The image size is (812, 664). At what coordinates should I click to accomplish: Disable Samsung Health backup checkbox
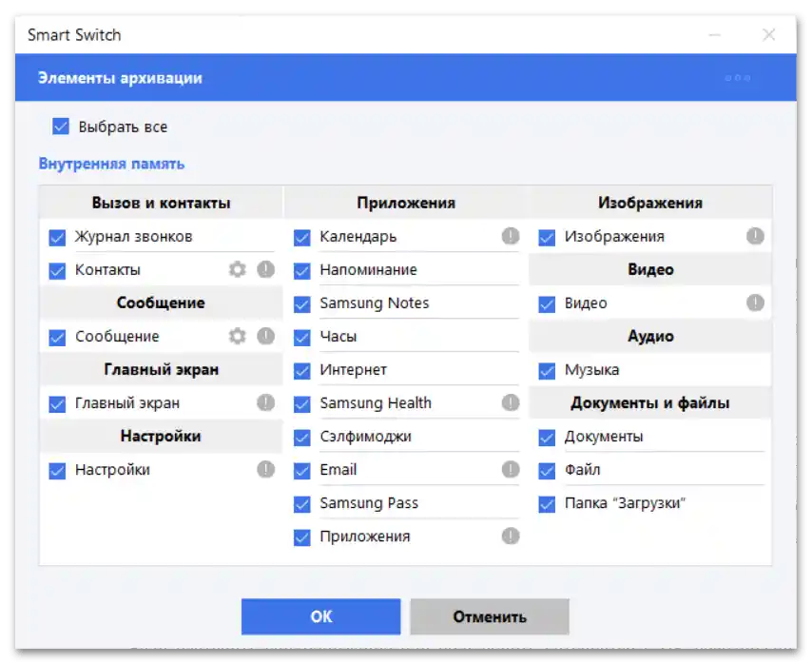pyautogui.click(x=302, y=404)
